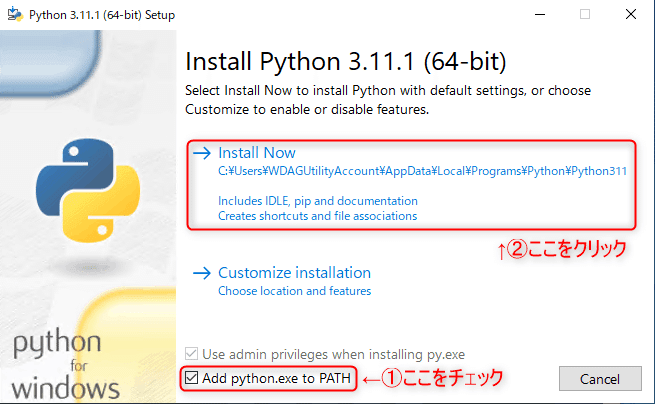Click the Python icon in the title bar
This screenshot has height=414, width=655.
tap(14, 14)
